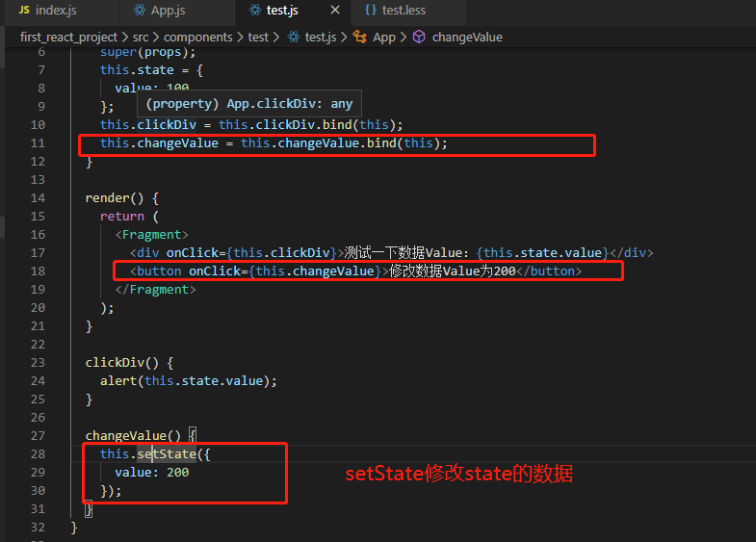Open the src breadcrumb folder

tap(141, 38)
